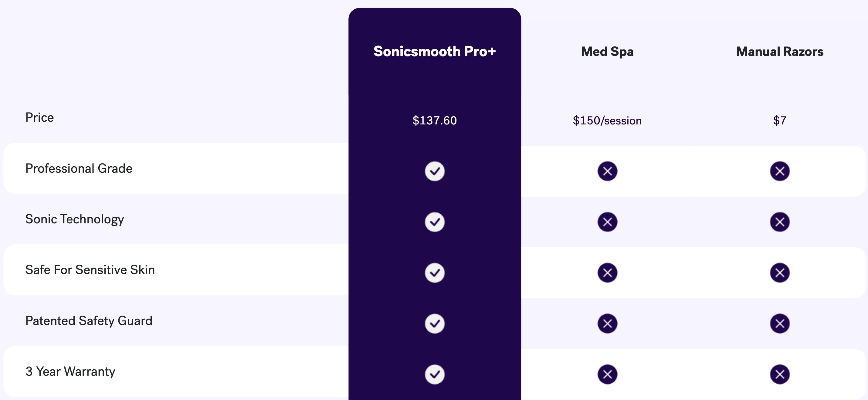Click Med Spa X icon for Safe For Sensitive Skin
Screen dimensions: 868x400
(608, 273)
